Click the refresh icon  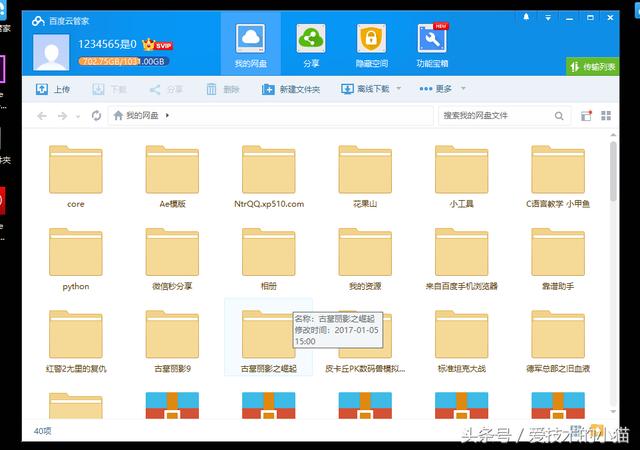pos(96,116)
